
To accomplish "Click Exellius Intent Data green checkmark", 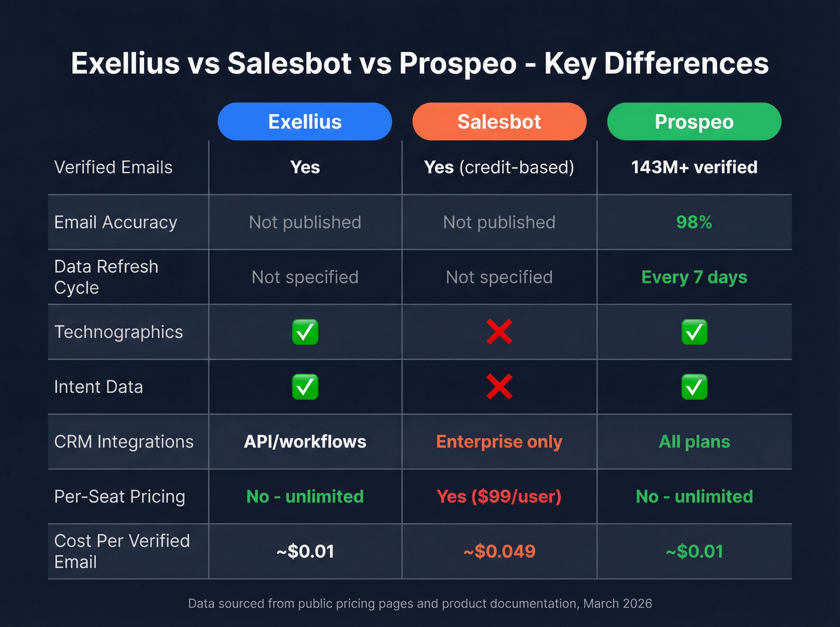I will (305, 387).
